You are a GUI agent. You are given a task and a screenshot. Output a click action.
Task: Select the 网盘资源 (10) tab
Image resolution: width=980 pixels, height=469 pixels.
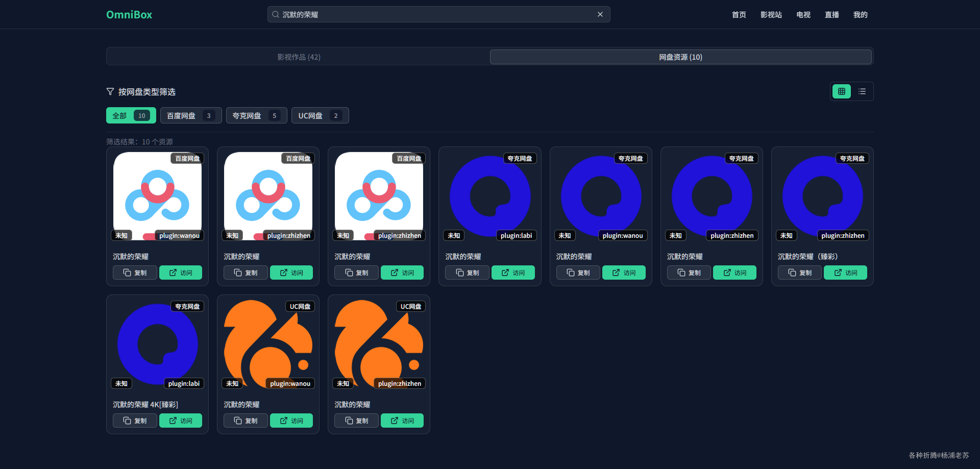[x=680, y=57]
